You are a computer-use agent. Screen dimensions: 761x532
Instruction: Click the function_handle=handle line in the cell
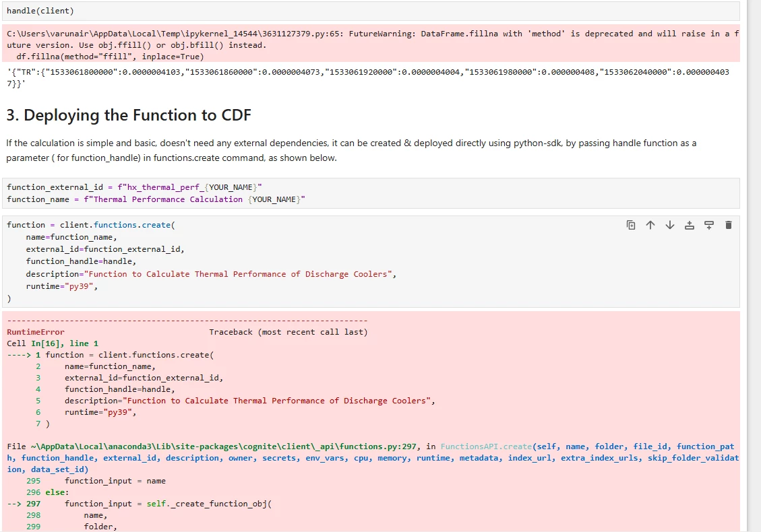(x=81, y=261)
